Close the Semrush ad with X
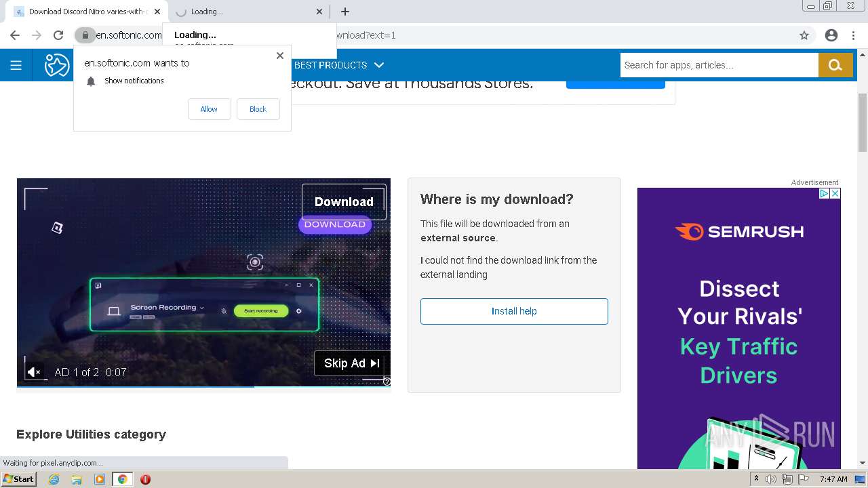Screen dimensions: 868x488 (x=835, y=194)
